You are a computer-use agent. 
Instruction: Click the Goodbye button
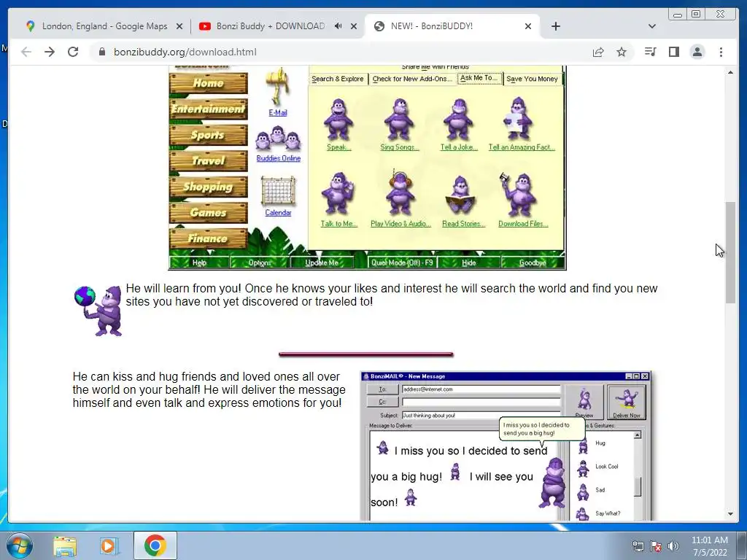(x=533, y=262)
